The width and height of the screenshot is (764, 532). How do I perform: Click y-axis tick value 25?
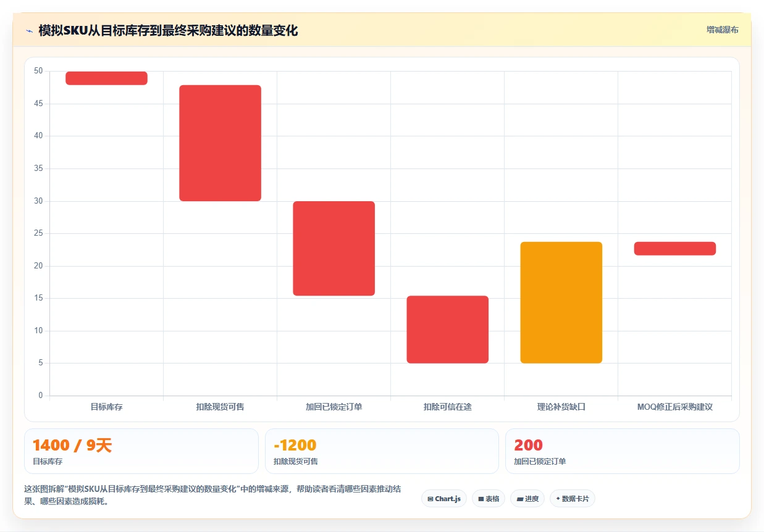coord(38,233)
